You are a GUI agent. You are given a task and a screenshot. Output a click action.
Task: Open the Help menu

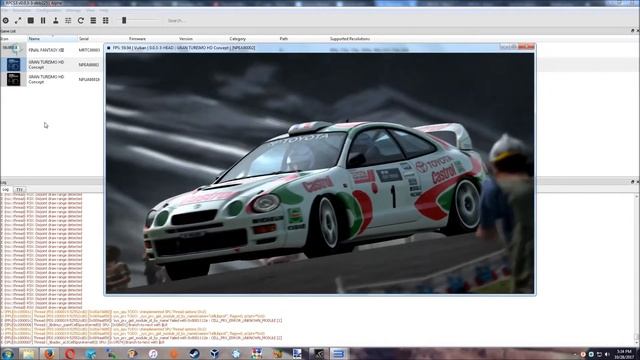click(104, 11)
